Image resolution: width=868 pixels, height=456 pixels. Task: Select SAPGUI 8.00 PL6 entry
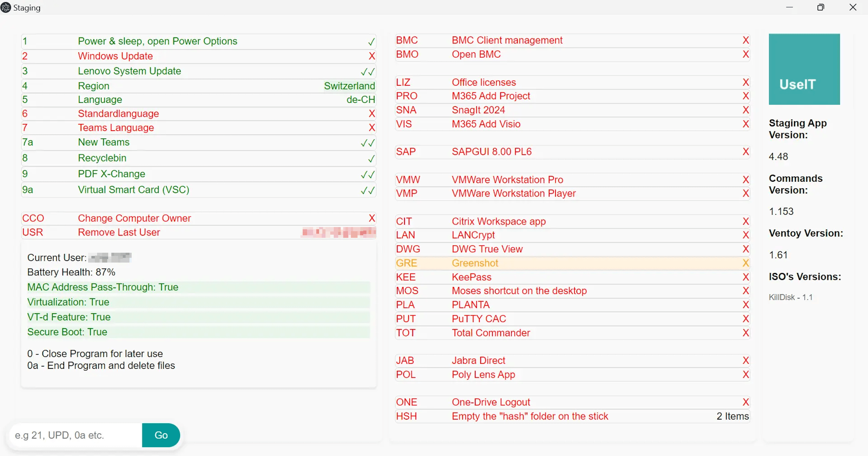[x=572, y=152]
